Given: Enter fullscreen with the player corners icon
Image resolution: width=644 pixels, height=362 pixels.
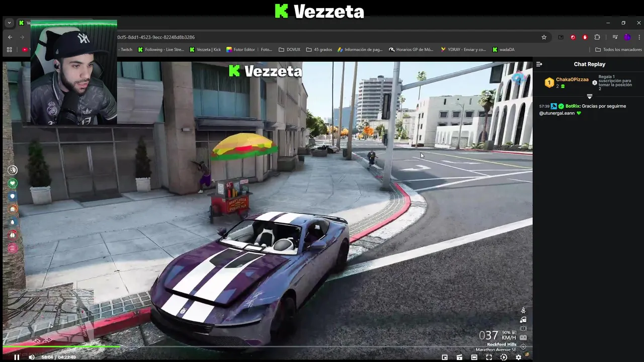Looking at the screenshot, I should tap(489, 357).
